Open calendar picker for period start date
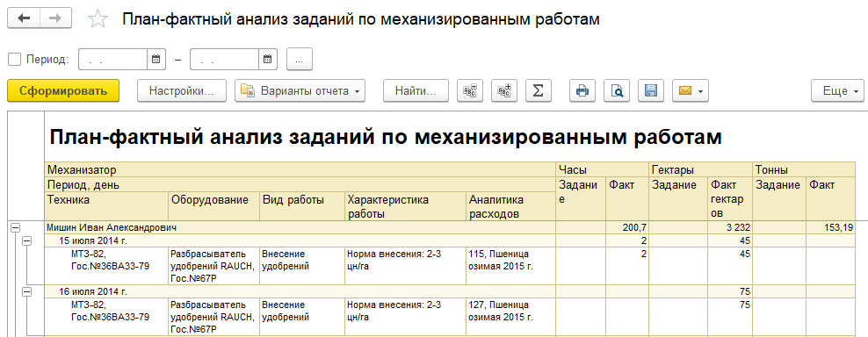This screenshot has width=868, height=337. pos(156,59)
